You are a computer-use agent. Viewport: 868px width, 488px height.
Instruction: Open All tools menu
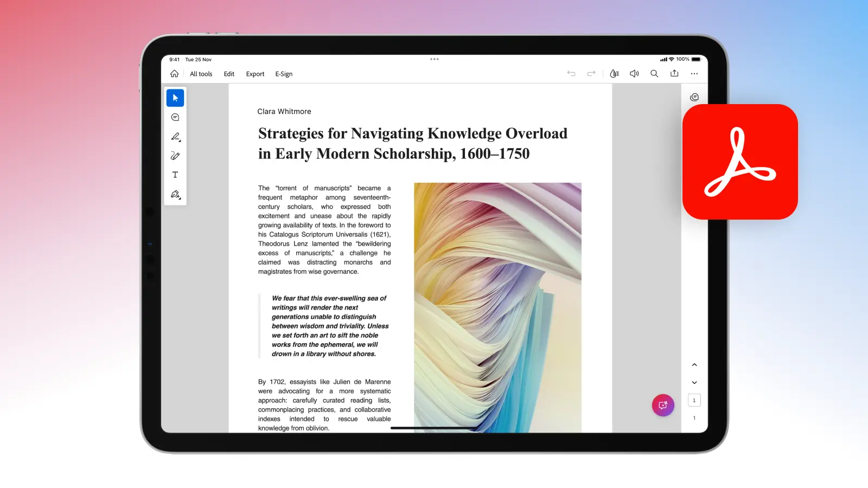point(201,74)
